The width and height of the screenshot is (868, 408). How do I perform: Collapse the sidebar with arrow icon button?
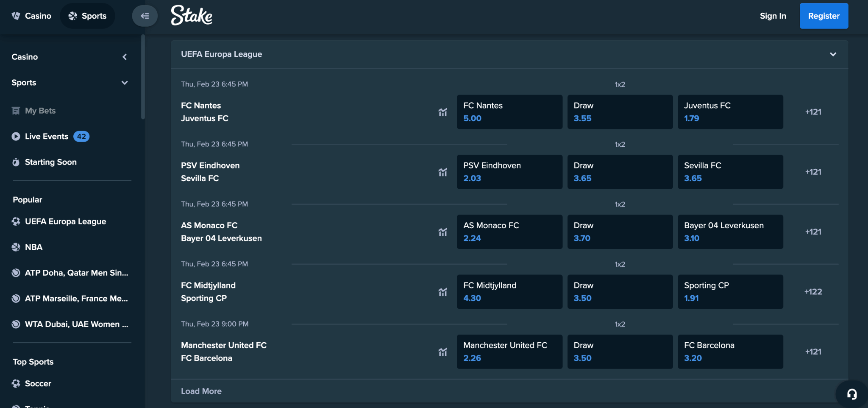[x=145, y=16]
